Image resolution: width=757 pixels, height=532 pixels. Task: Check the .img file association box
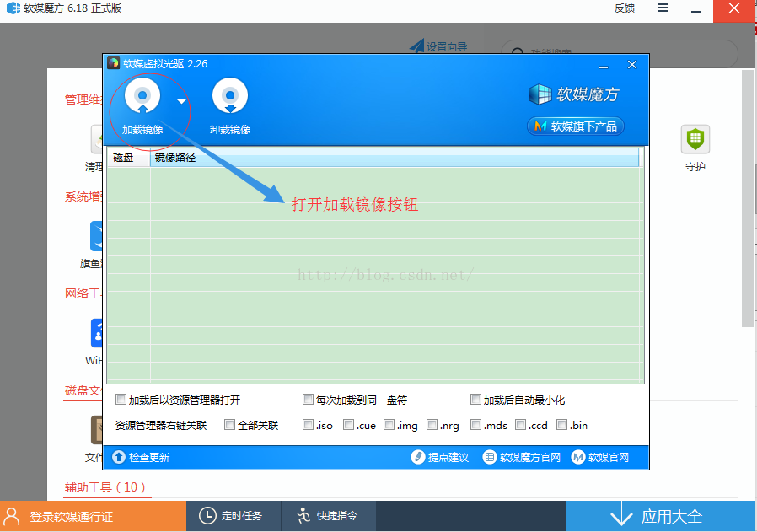[x=389, y=425]
